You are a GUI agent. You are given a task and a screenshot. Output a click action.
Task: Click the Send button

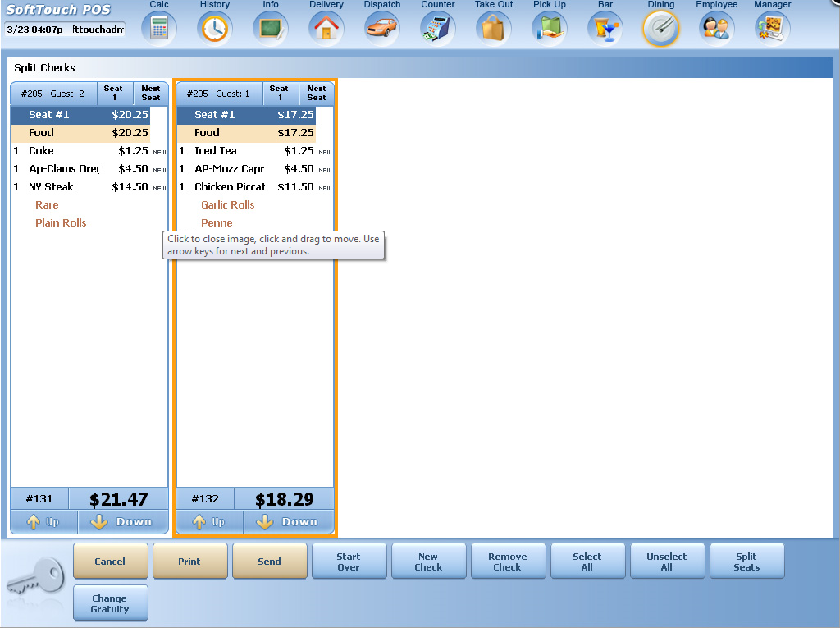[x=269, y=561]
